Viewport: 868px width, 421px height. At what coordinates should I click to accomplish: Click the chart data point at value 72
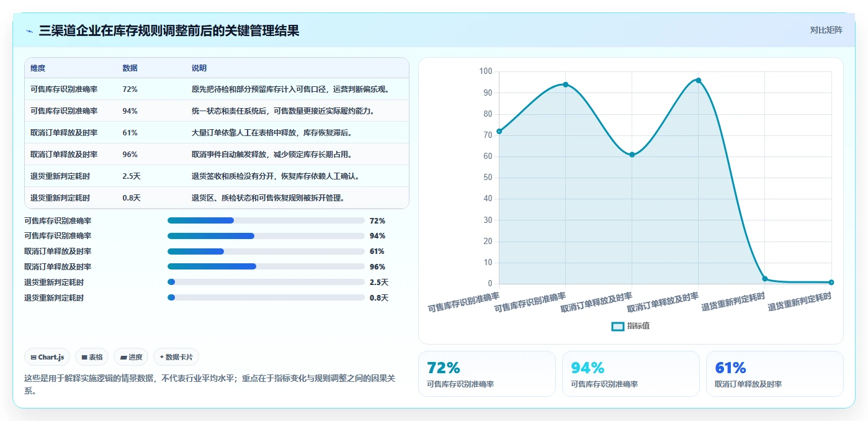[x=499, y=131]
